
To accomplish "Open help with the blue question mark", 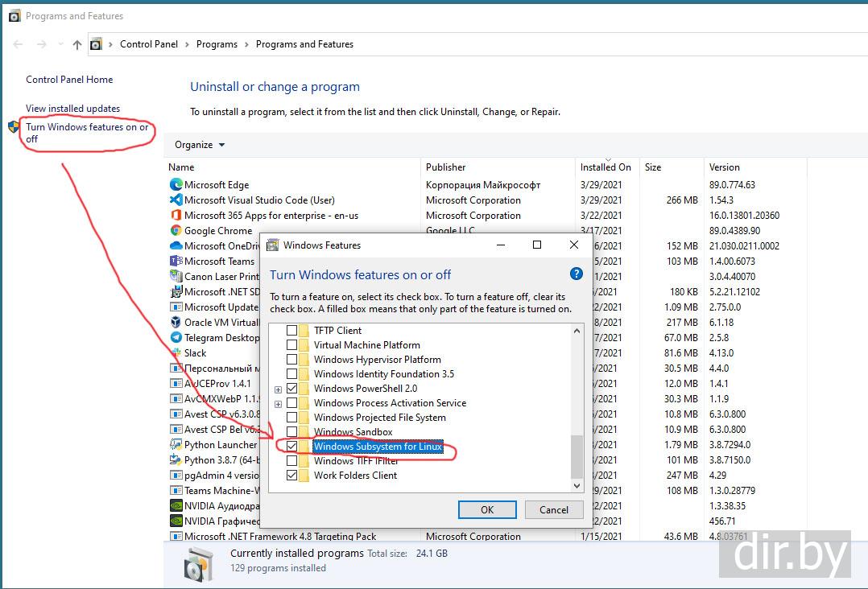I will [576, 274].
